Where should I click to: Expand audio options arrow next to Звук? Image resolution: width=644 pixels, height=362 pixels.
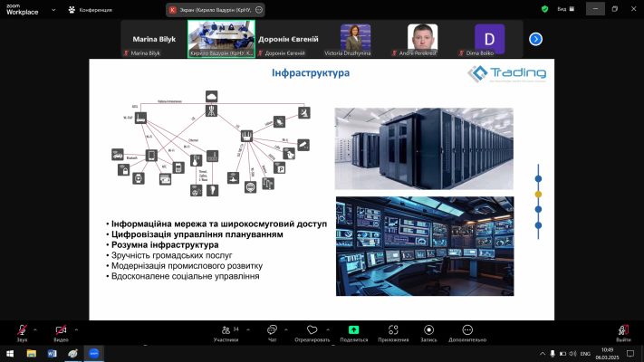(35, 329)
